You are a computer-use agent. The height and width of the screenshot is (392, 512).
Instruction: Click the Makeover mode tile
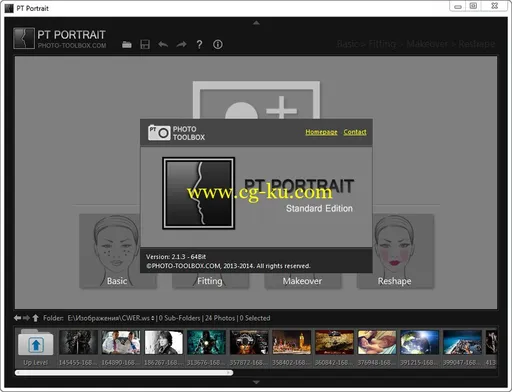[302, 281]
